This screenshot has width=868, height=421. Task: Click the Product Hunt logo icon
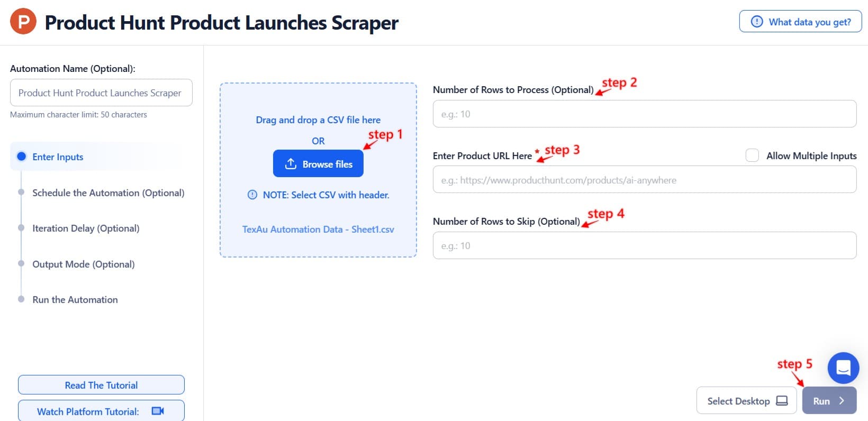coord(23,22)
